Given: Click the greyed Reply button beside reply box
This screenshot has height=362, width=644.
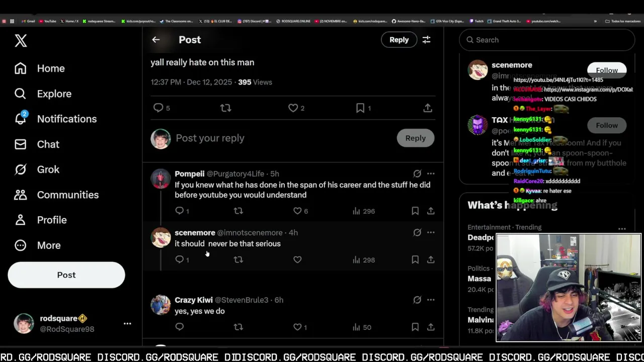Looking at the screenshot, I should coord(416,138).
